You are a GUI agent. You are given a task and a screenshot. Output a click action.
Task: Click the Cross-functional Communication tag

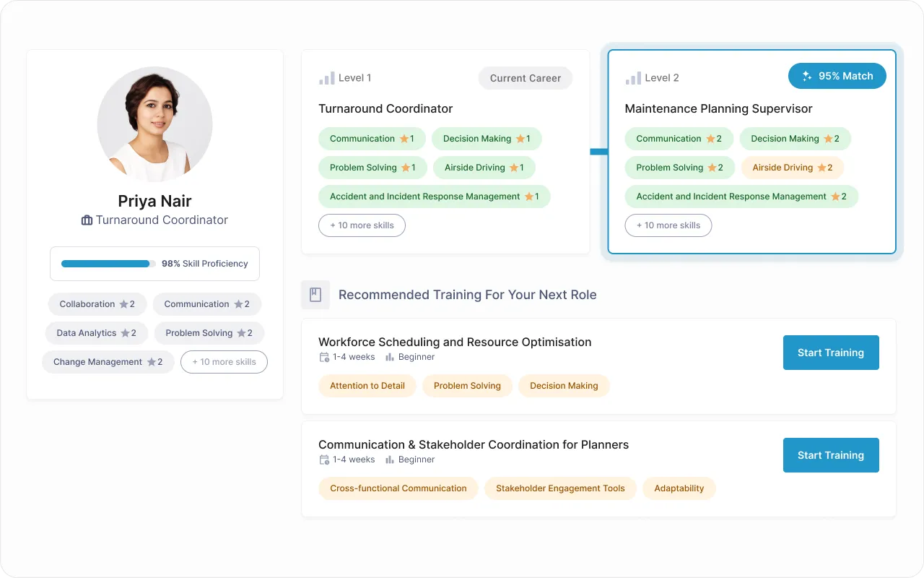398,488
